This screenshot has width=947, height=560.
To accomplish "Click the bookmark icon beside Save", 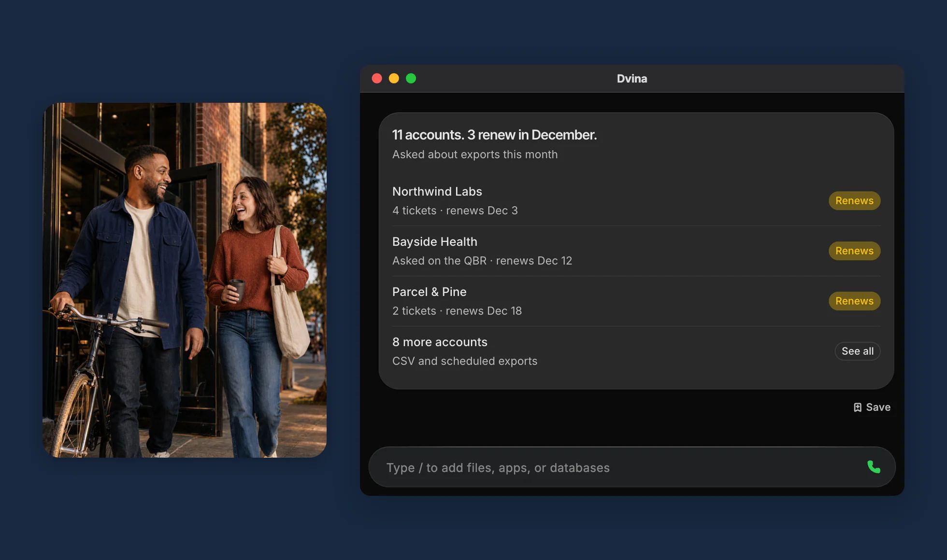I will coord(857,407).
